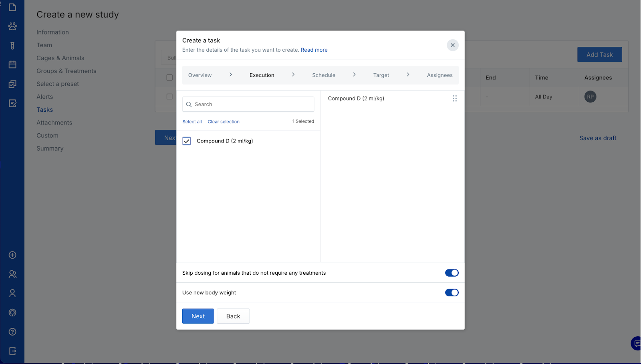641x364 pixels.
Task: Open the chat widget icon
Action: point(636,343)
